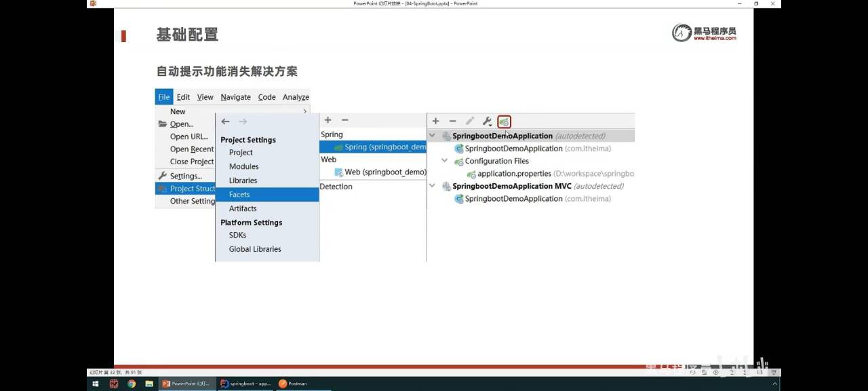Image resolution: width=868 pixels, height=391 pixels.
Task: Click the minus icon in the application context toolbar
Action: click(x=452, y=122)
